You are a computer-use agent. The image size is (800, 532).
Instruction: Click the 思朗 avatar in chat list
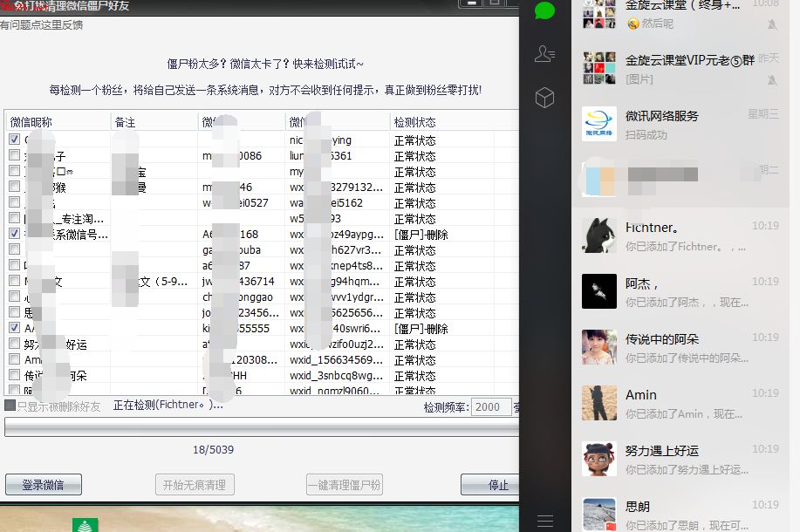click(599, 515)
